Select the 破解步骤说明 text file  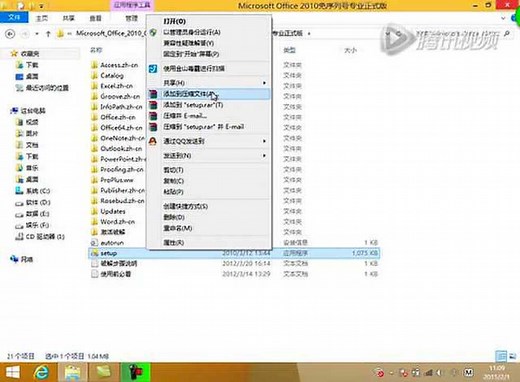pos(118,264)
